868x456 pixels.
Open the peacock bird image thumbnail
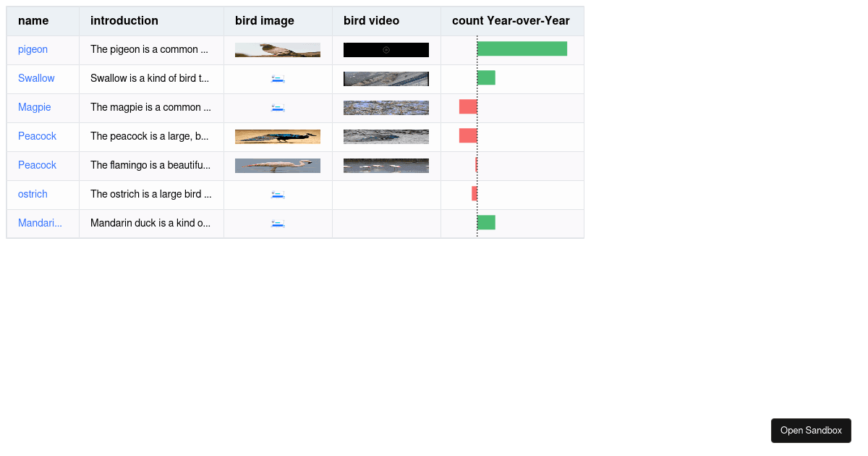point(278,137)
